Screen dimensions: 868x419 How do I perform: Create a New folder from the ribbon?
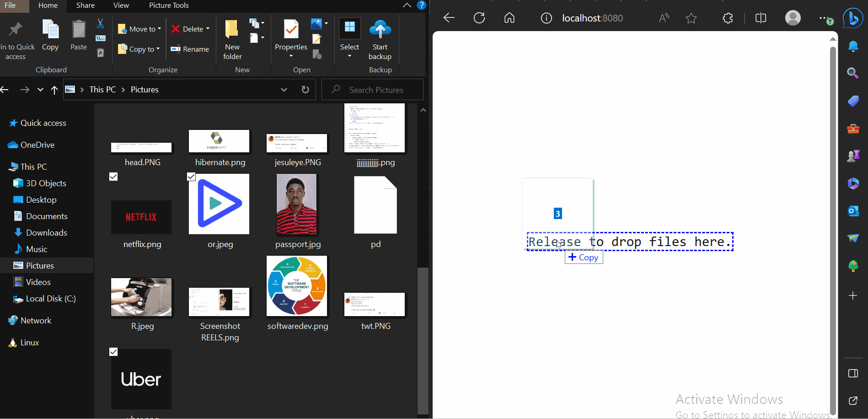click(232, 40)
